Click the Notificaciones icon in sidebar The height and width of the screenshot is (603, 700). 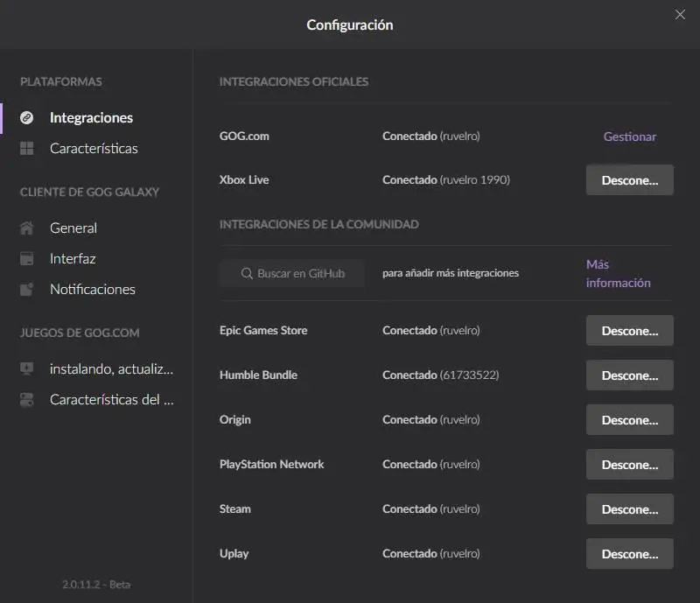click(x=27, y=289)
